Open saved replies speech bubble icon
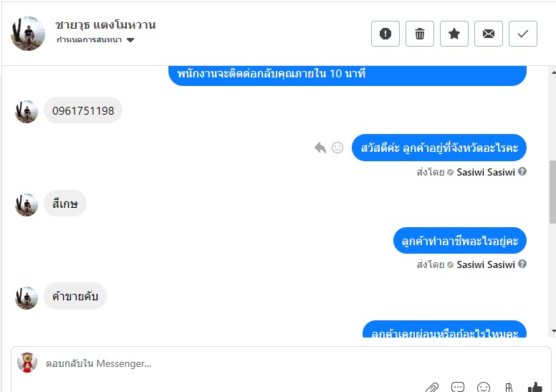The height and width of the screenshot is (392, 556). coord(458,387)
